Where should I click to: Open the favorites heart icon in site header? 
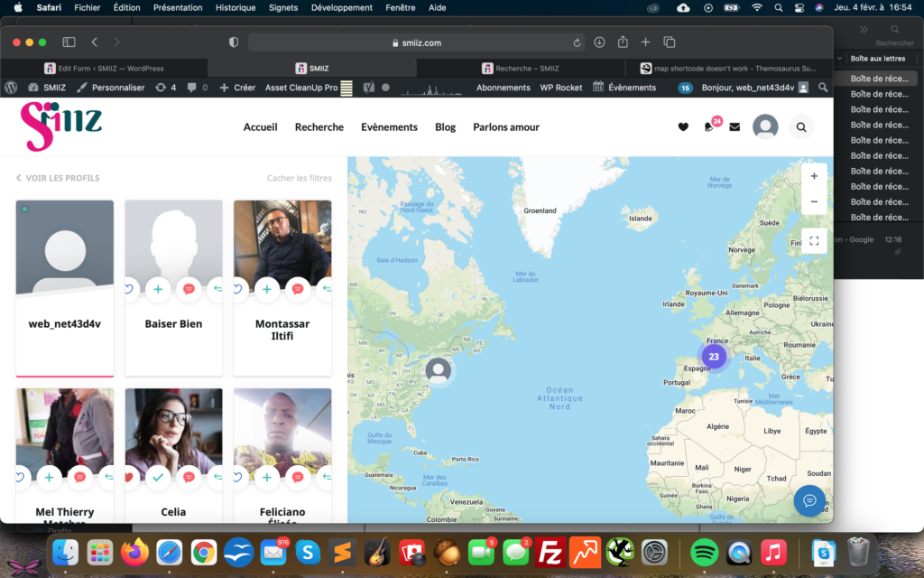[683, 126]
